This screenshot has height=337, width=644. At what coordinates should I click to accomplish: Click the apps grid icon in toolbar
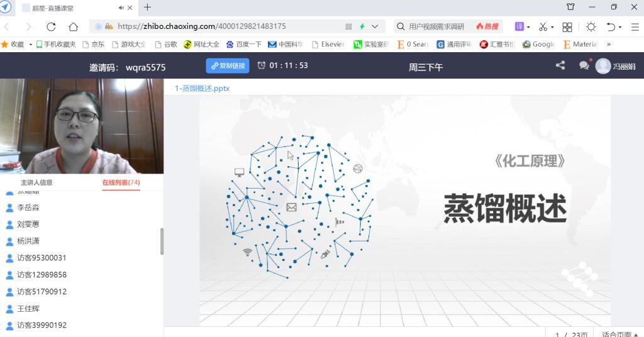pyautogui.click(x=567, y=27)
